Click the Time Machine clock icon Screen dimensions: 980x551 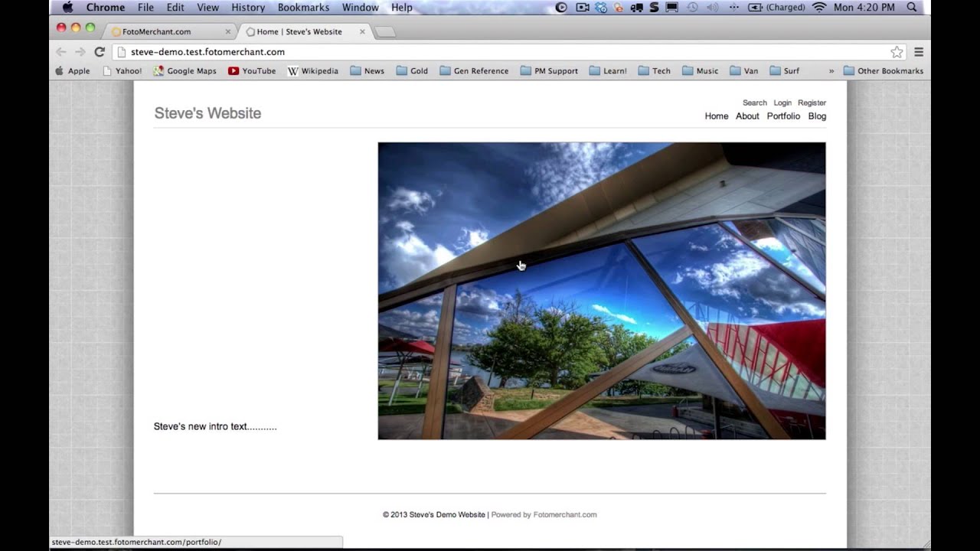(x=692, y=7)
